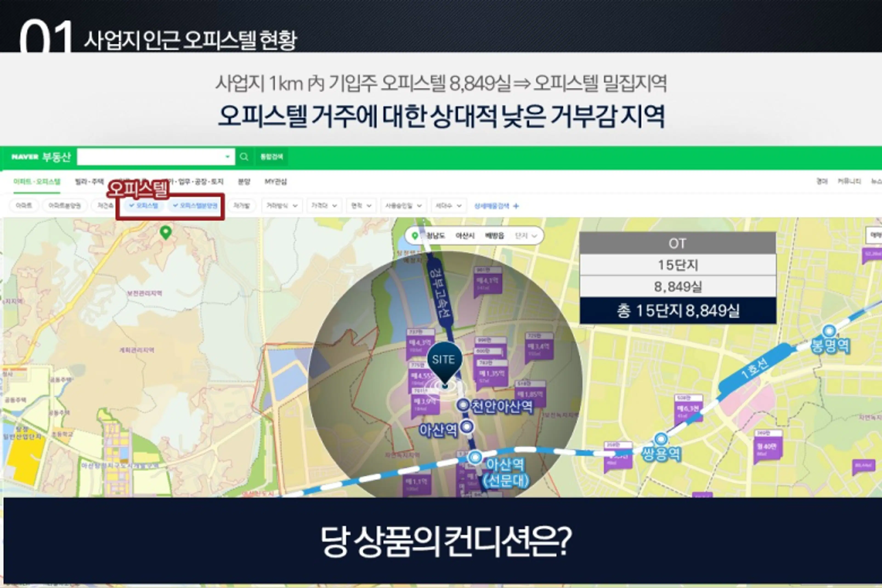Toggle the 아파트 filter chip
Screen dimensions: 882x588
24,206
